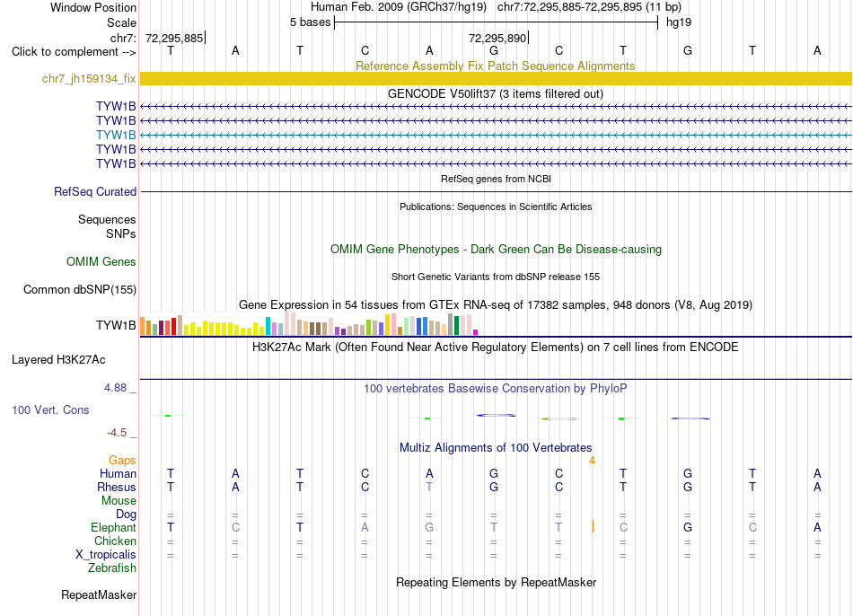This screenshot has width=853, height=616.
Task: Click the RefSeq Curated track label
Action: 95,191
